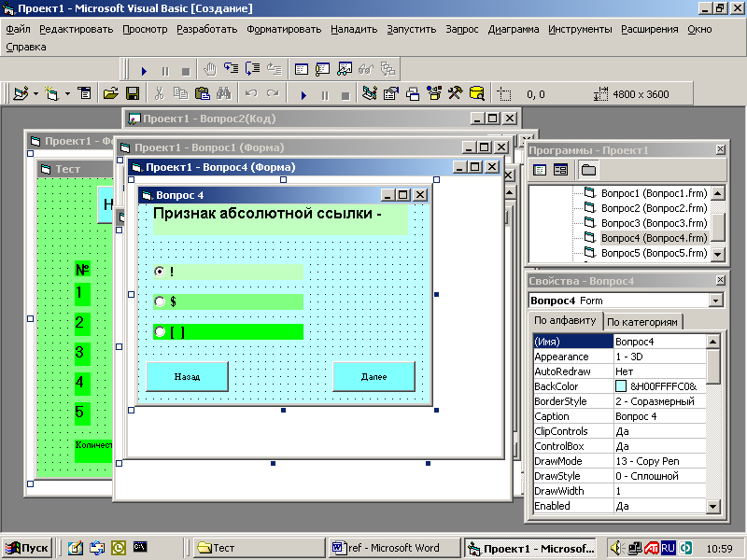This screenshot has width=747, height=560.
Task: Switch to the По категориям tab
Action: (642, 322)
